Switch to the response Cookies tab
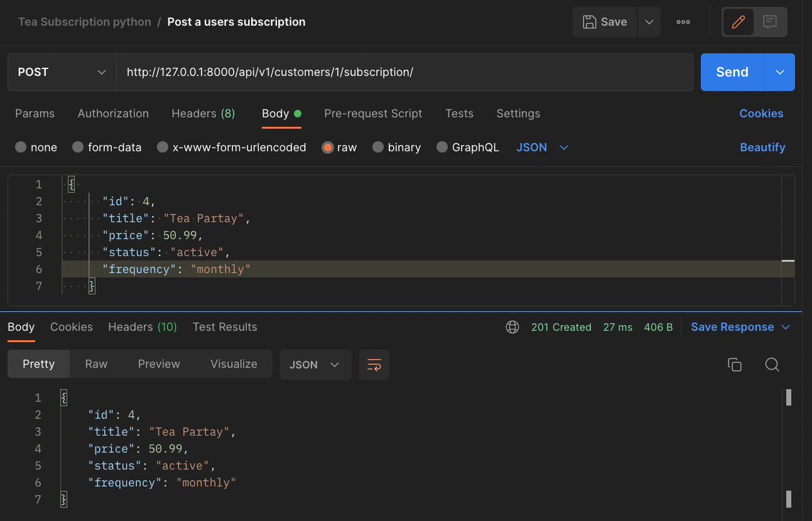 click(x=72, y=327)
